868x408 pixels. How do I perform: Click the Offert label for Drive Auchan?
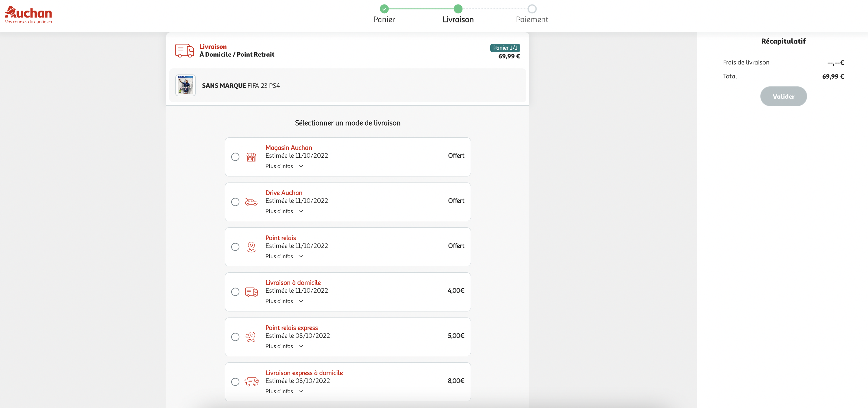coord(456,201)
